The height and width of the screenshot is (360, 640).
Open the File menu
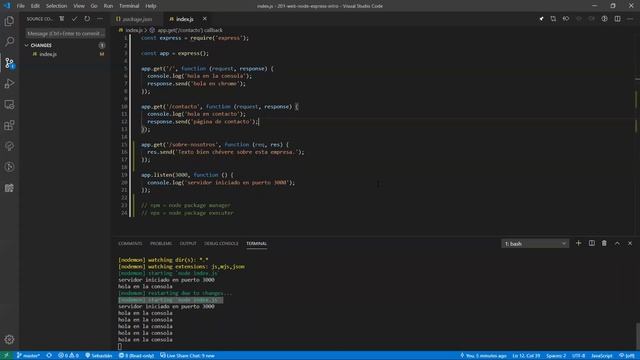(x=20, y=6)
